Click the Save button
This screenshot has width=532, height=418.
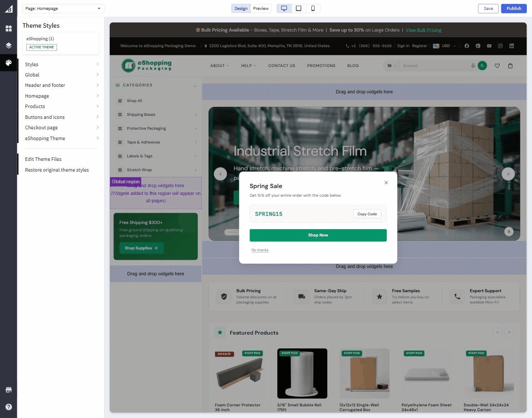coord(488,8)
